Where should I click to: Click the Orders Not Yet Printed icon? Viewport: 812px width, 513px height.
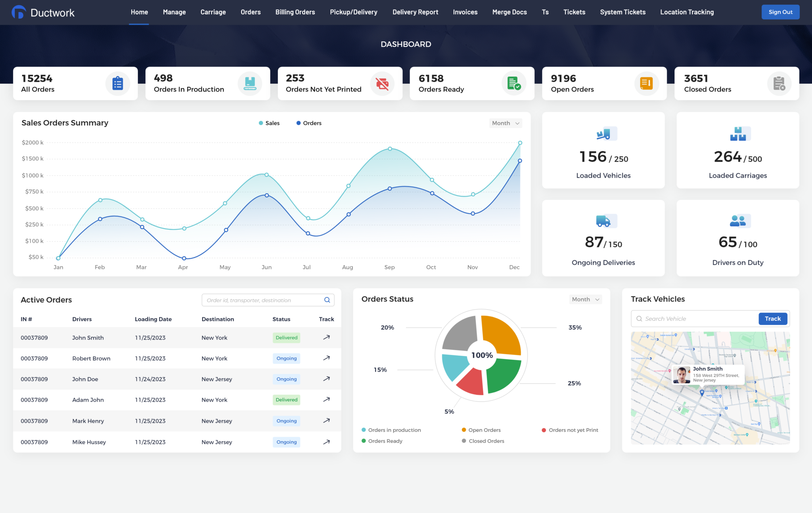tap(382, 84)
